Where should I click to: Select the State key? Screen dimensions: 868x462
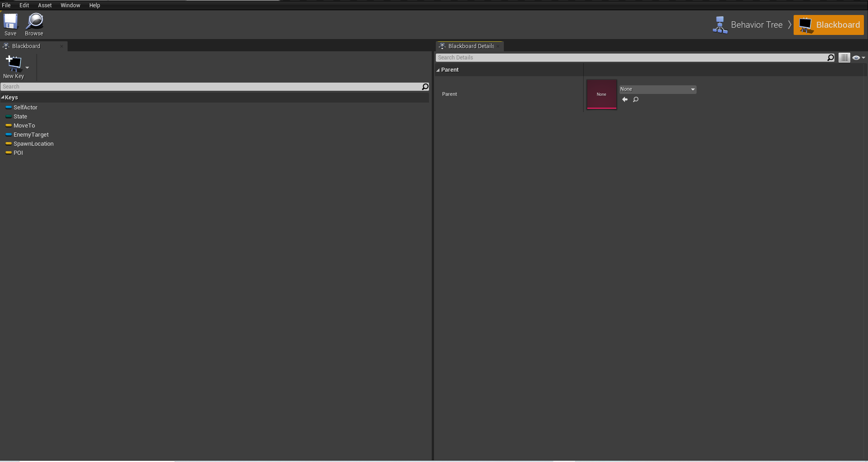(x=20, y=117)
